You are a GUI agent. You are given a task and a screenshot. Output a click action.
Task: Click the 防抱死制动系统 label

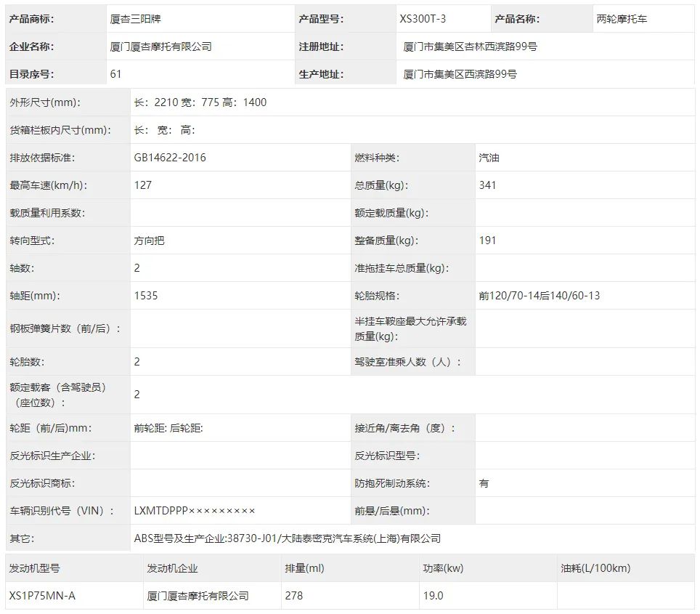[392, 483]
